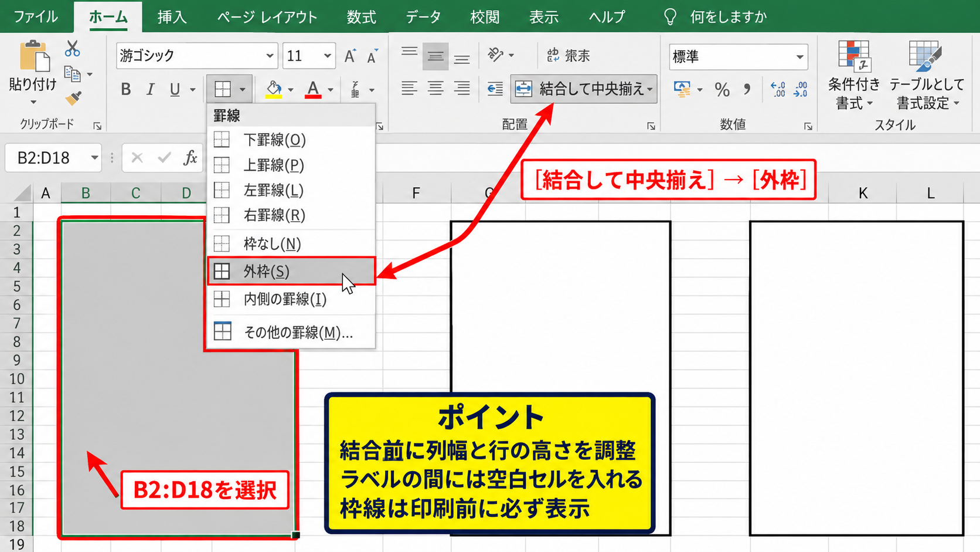
Task: Click the wrap text button
Action: (x=568, y=56)
